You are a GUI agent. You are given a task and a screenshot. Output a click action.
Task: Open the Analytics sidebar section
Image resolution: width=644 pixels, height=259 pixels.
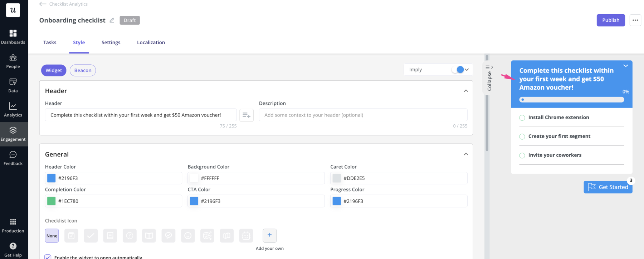[x=13, y=110]
